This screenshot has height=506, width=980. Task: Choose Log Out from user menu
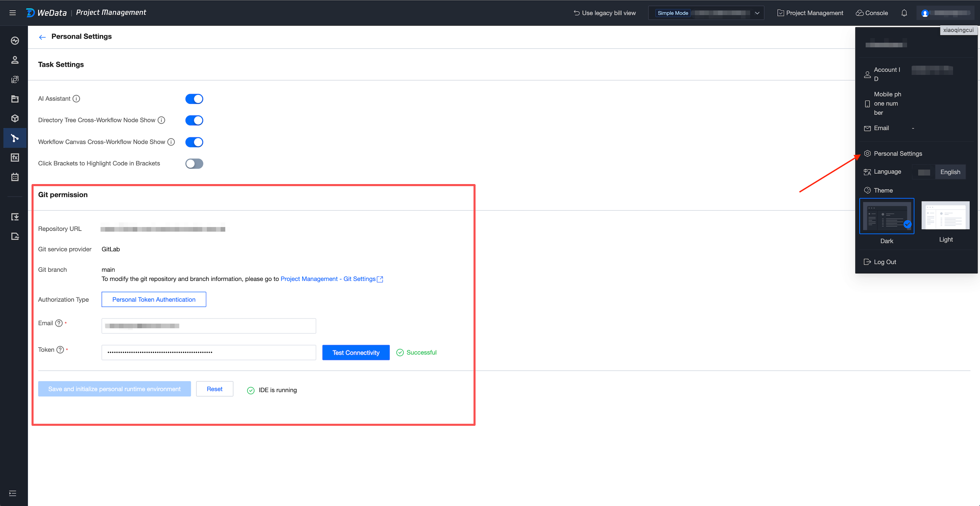[885, 262]
